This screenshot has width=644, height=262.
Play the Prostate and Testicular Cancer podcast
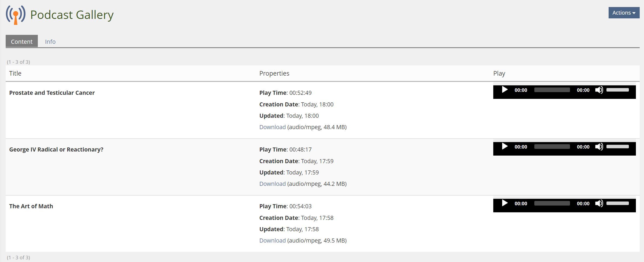(x=504, y=90)
